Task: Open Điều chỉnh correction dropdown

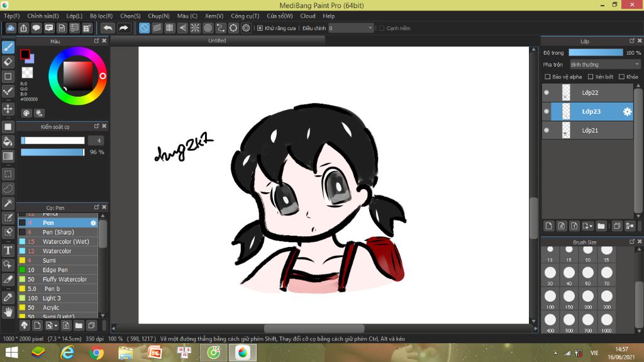Action: 351,28
